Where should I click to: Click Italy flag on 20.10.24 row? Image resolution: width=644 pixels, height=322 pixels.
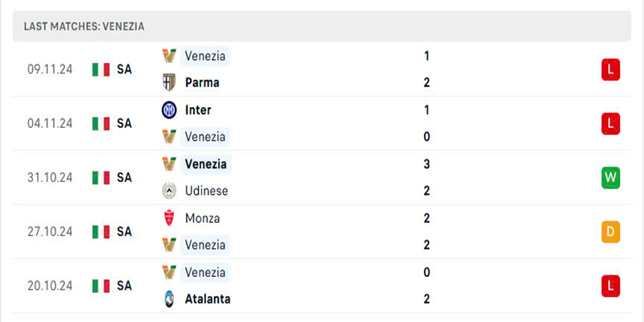(x=101, y=286)
